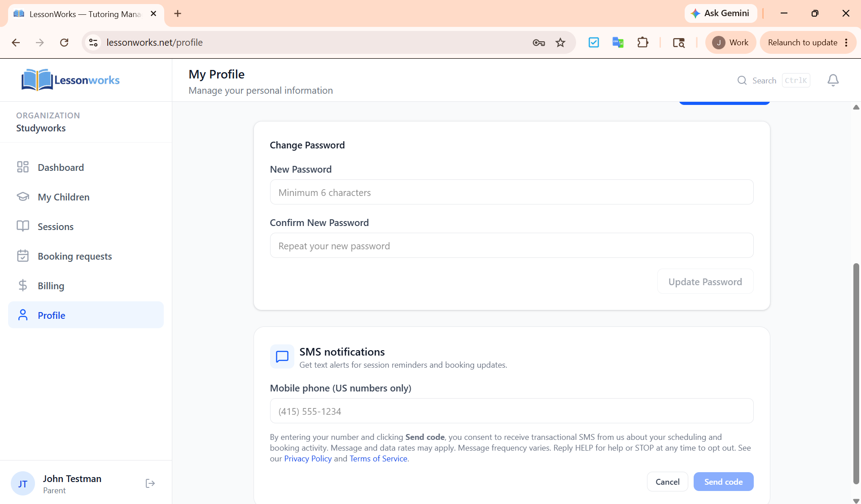Image resolution: width=861 pixels, height=504 pixels.
Task: Open the Extensions puzzle icon
Action: pyautogui.click(x=642, y=43)
